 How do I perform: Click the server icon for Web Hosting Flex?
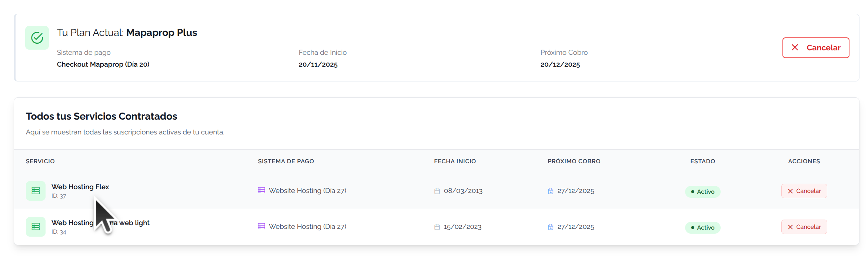36,191
